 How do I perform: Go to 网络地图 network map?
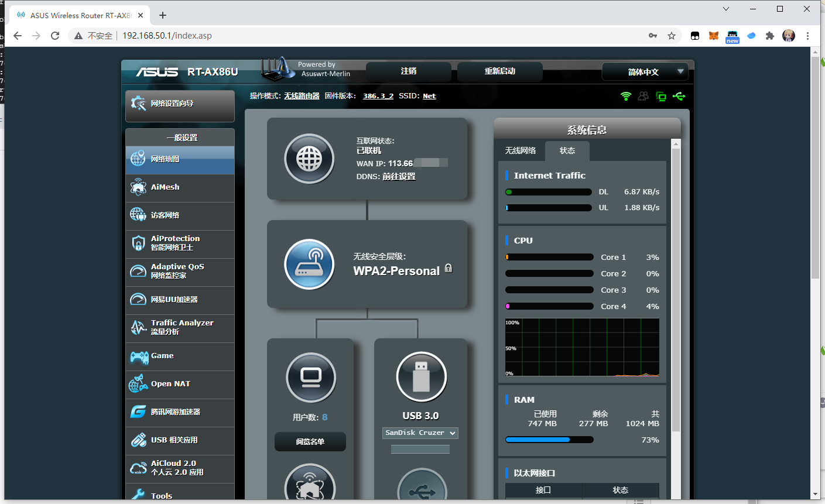pyautogui.click(x=180, y=160)
